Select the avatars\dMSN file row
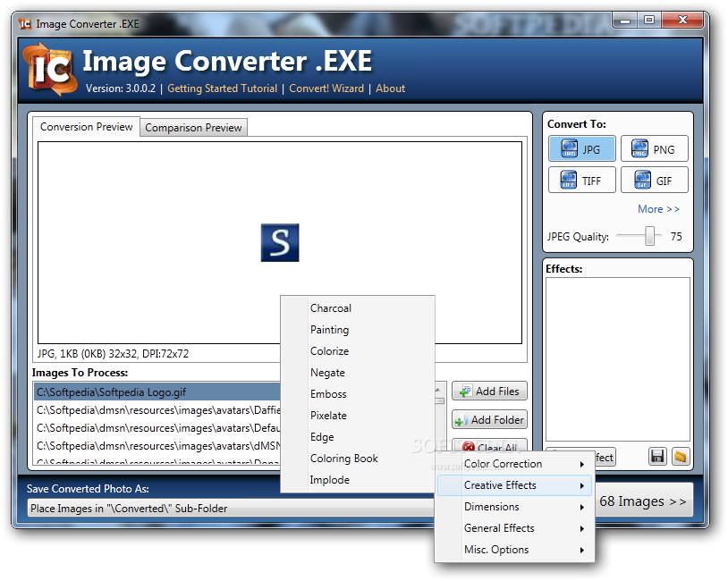The image size is (728, 581). coord(158,446)
